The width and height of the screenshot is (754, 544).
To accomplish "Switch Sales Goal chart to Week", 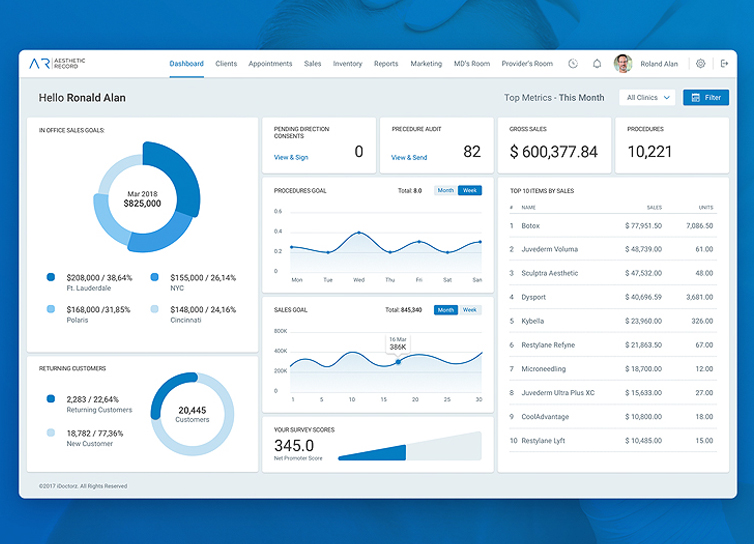I will click(470, 310).
